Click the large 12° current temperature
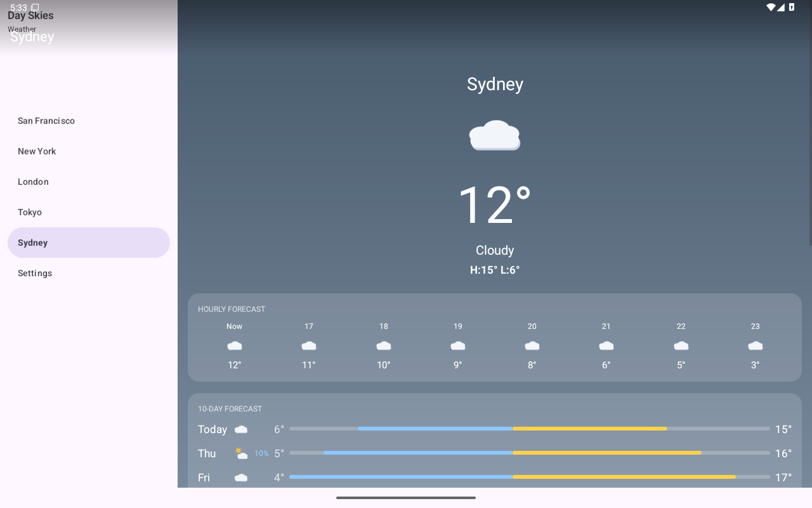Viewport: 812px width, 508px height. pos(495,205)
